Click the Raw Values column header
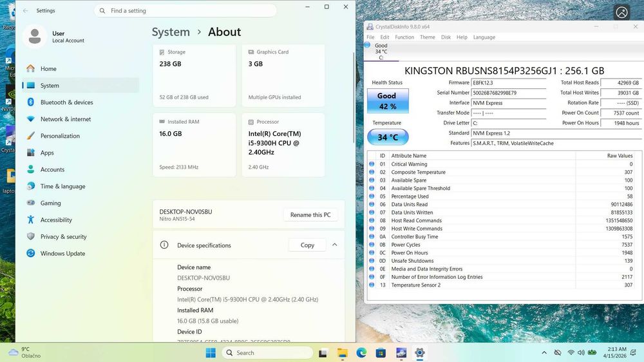 pyautogui.click(x=605, y=156)
